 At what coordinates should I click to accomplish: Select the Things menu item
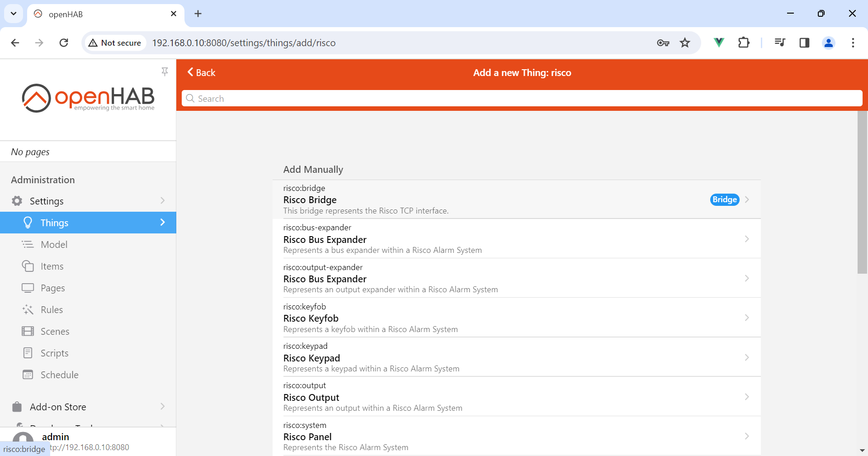click(x=54, y=223)
